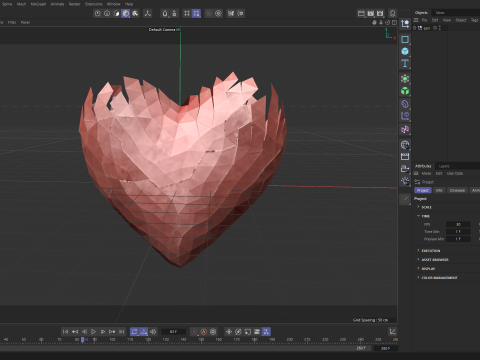Expand the EXECUTION section
This screenshot has width=480, height=360.
click(431, 251)
